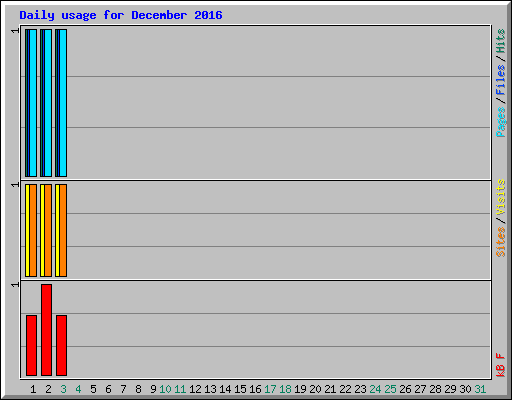
Task: Click green day label "10" on the x-axis
Action: pyautogui.click(x=165, y=389)
